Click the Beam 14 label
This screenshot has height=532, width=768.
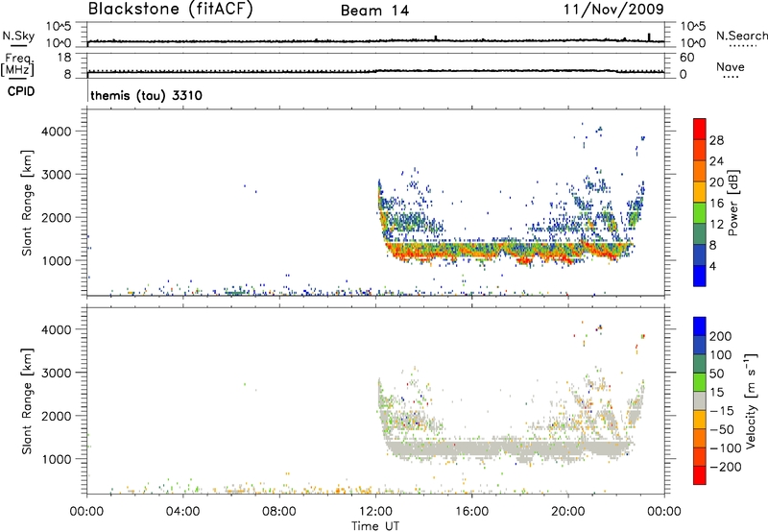pyautogui.click(x=374, y=11)
